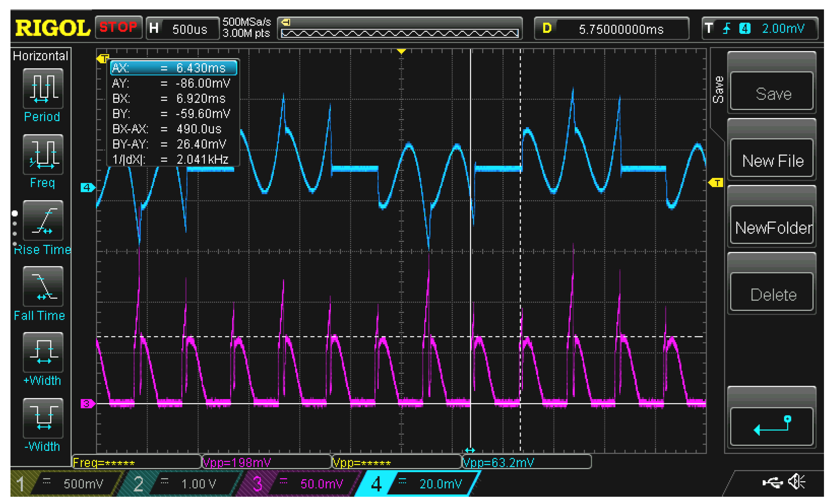835x504 pixels.
Task: Select the Period measurement icon
Action: click(x=43, y=88)
